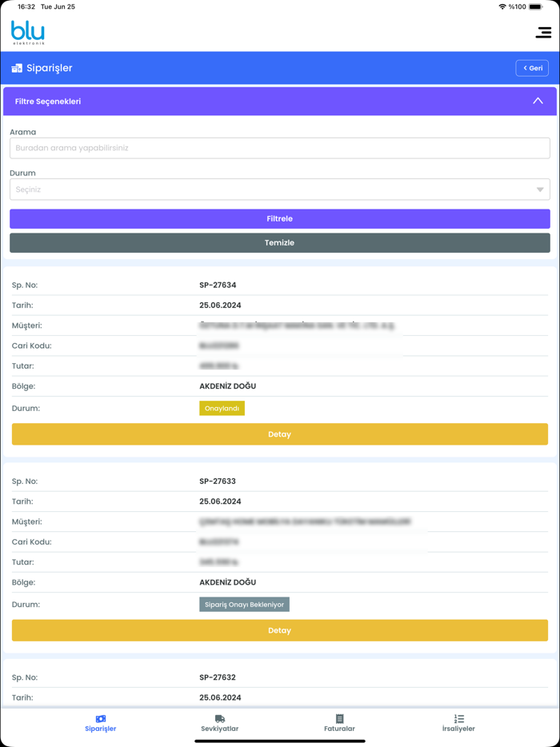Screen dimensions: 560x747
Task: Focus the Arama search input field
Action: point(280,148)
